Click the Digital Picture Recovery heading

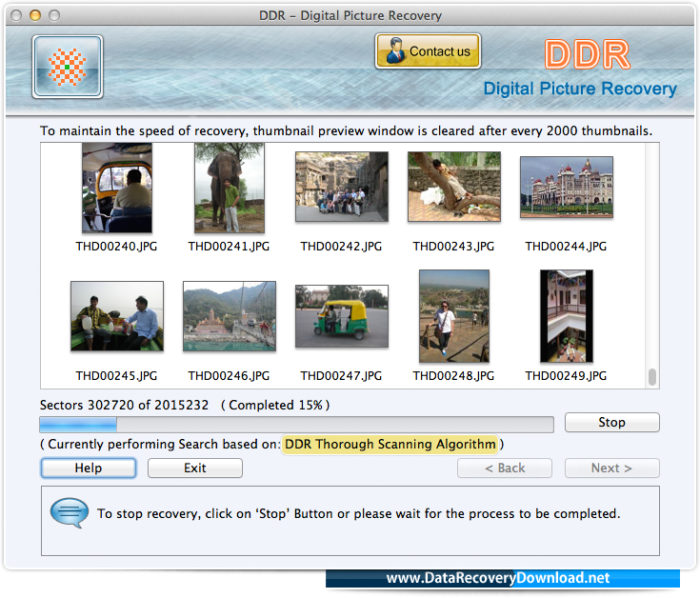tap(580, 89)
